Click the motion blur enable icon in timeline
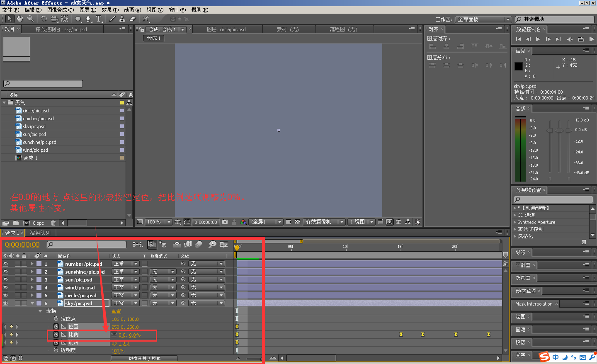The height and width of the screenshot is (364, 597). click(199, 245)
